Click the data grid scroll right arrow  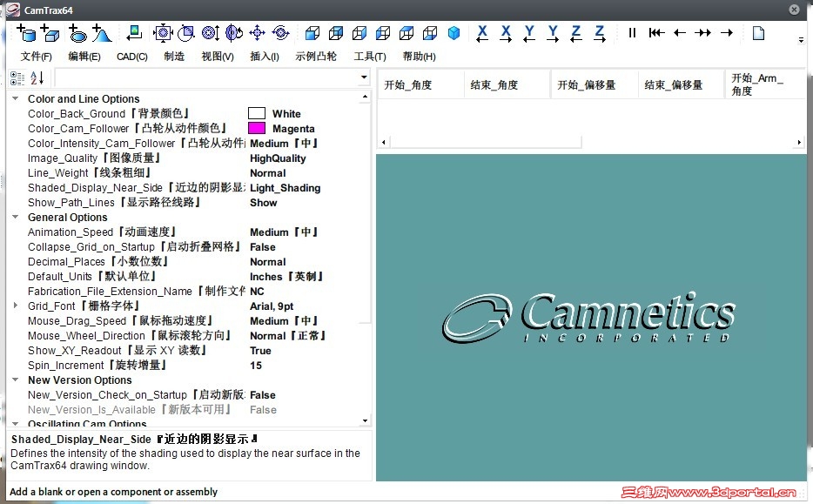click(799, 142)
